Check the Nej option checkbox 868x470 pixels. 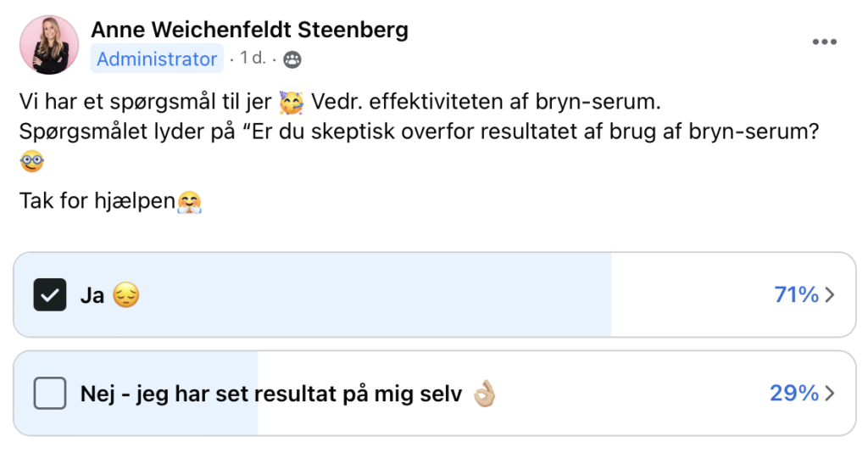(50, 393)
